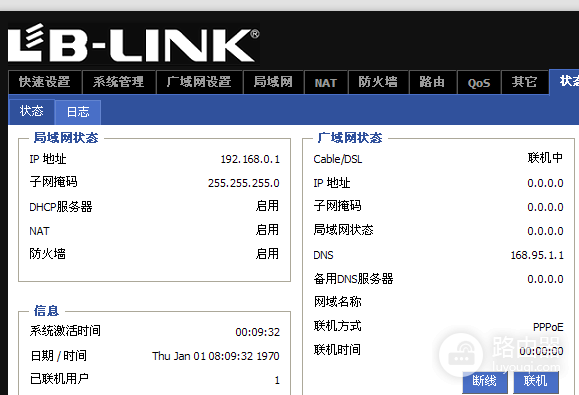Open the 防火墙 tab
Screen dimensions: 579x395
(x=378, y=82)
